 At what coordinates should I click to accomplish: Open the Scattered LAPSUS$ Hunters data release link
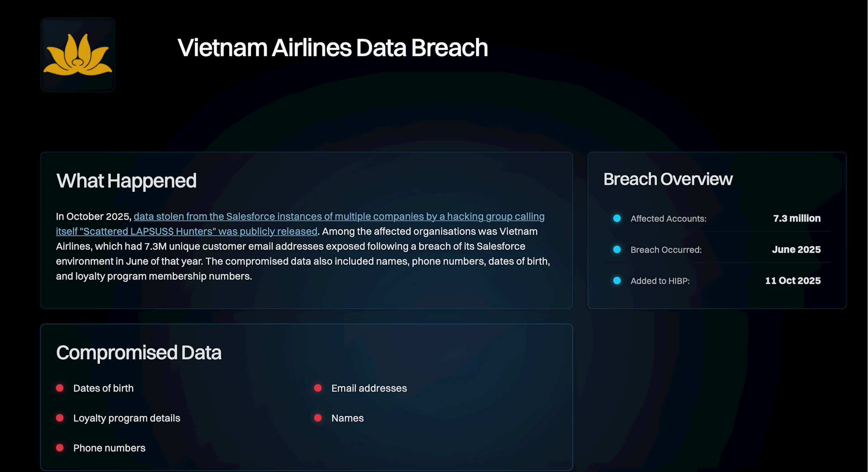point(339,217)
